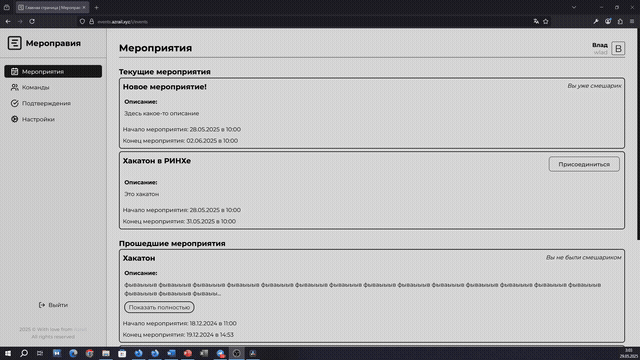Click the taskbar clock and date

pos(629,353)
